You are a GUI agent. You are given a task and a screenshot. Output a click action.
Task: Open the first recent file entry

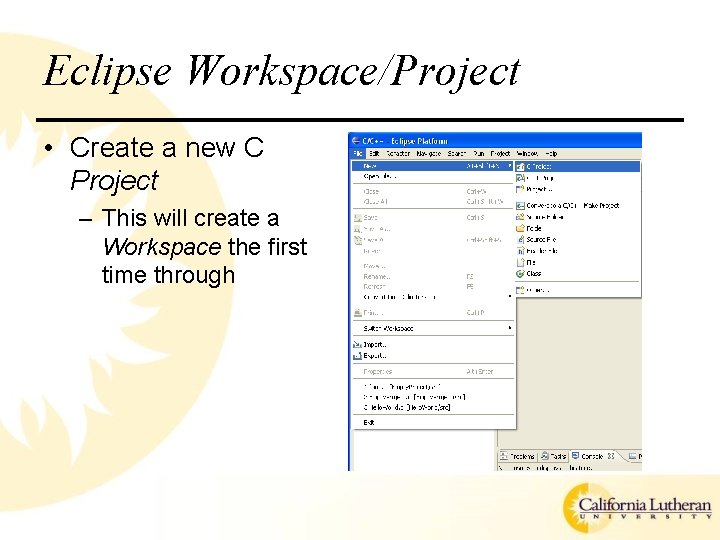tap(433, 387)
